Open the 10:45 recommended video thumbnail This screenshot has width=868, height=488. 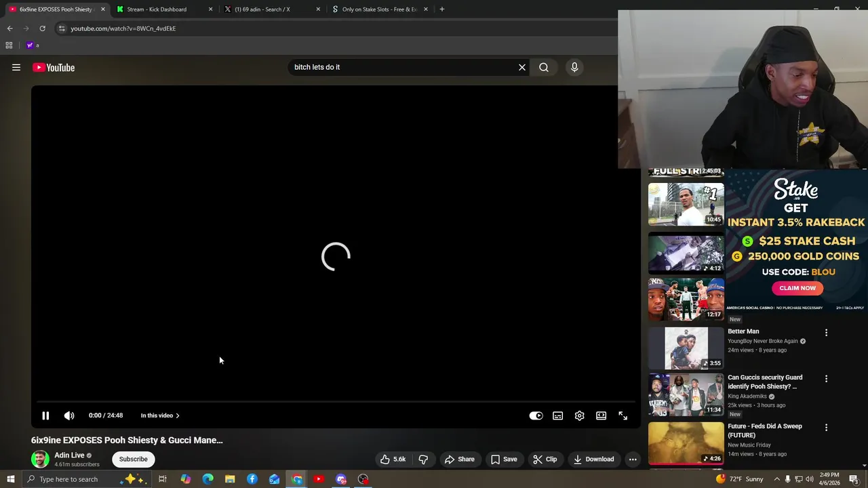point(686,204)
